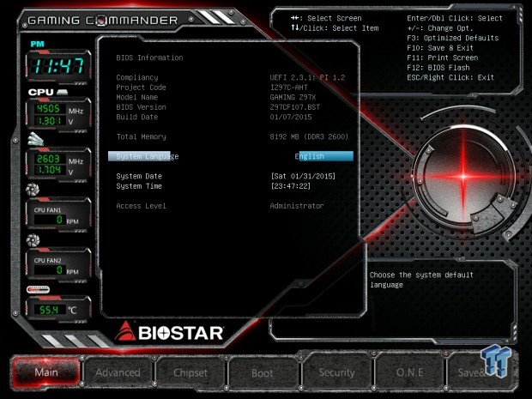Click the language help description text
This screenshot has height=399, width=532.
pos(421,280)
